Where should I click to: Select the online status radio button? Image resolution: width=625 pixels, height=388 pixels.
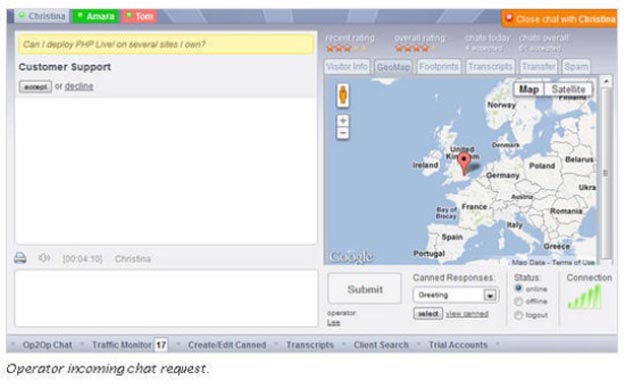[518, 288]
